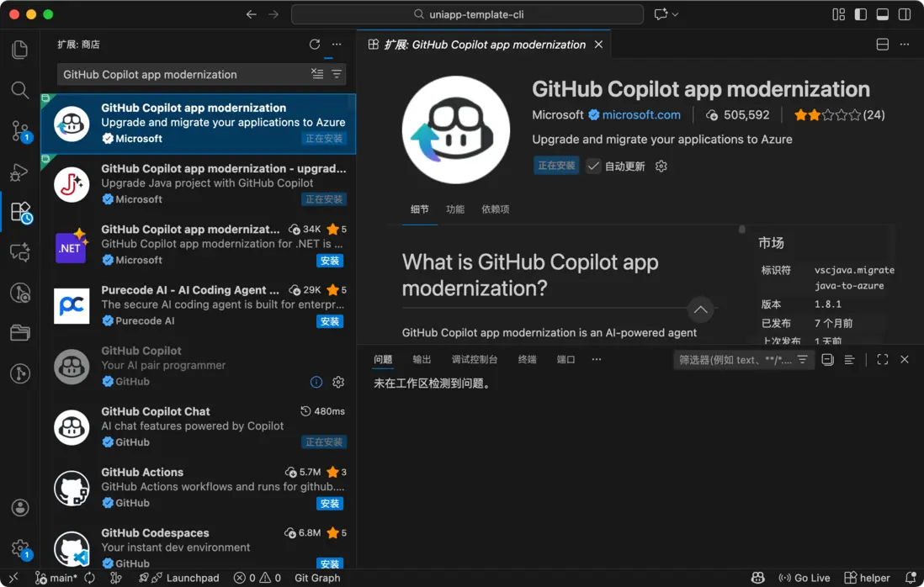Viewport: 924px width, 587px height.
Task: Open extension manage gear in detail page
Action: 661,166
